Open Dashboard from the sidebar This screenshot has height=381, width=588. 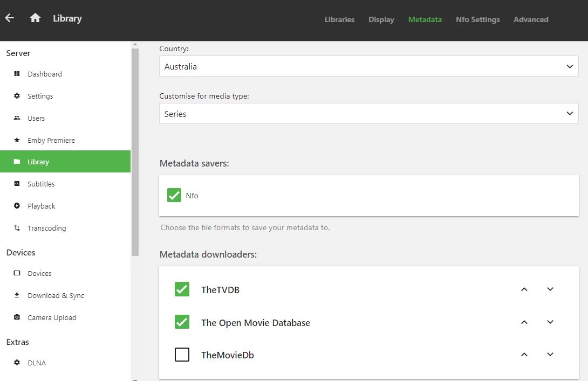point(44,74)
